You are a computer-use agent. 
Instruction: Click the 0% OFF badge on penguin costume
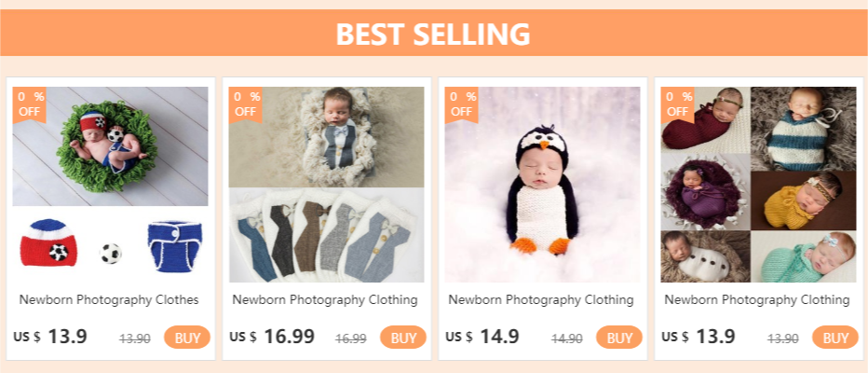[x=462, y=104]
